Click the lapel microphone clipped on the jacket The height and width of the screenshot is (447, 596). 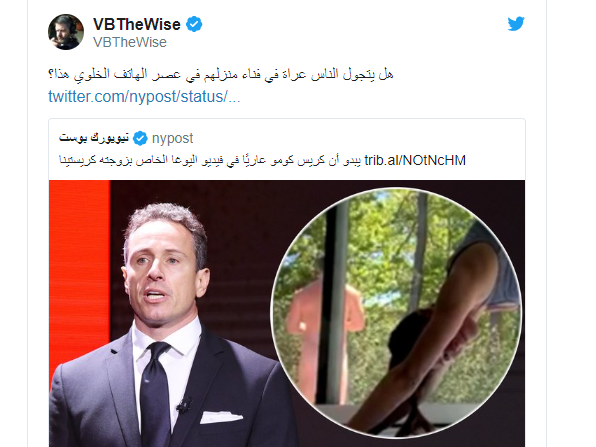pos(185,405)
